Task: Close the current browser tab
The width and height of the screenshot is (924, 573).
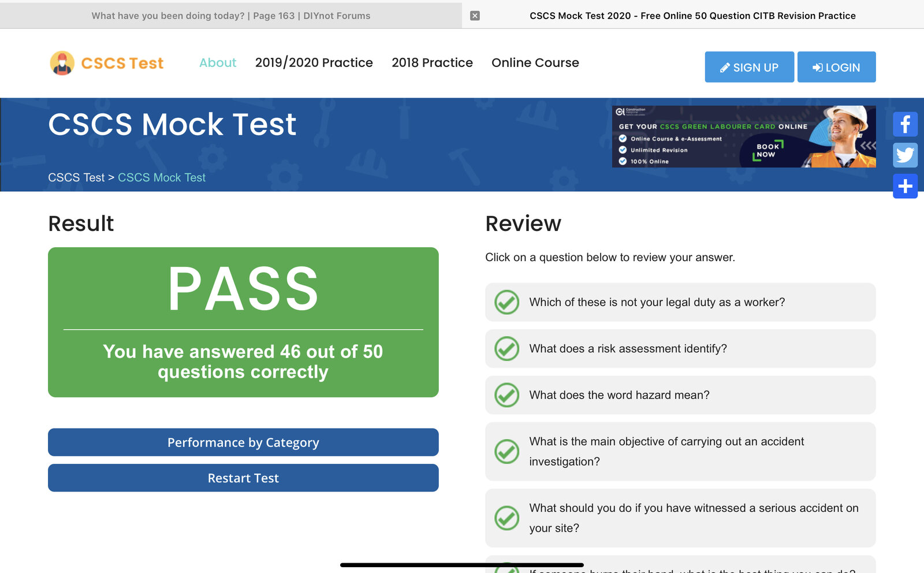Action: click(475, 16)
